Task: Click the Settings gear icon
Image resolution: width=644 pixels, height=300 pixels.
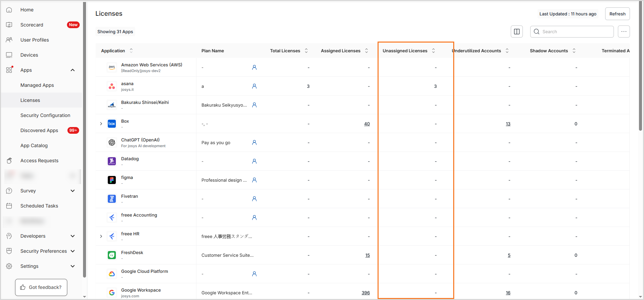Action: [9, 266]
